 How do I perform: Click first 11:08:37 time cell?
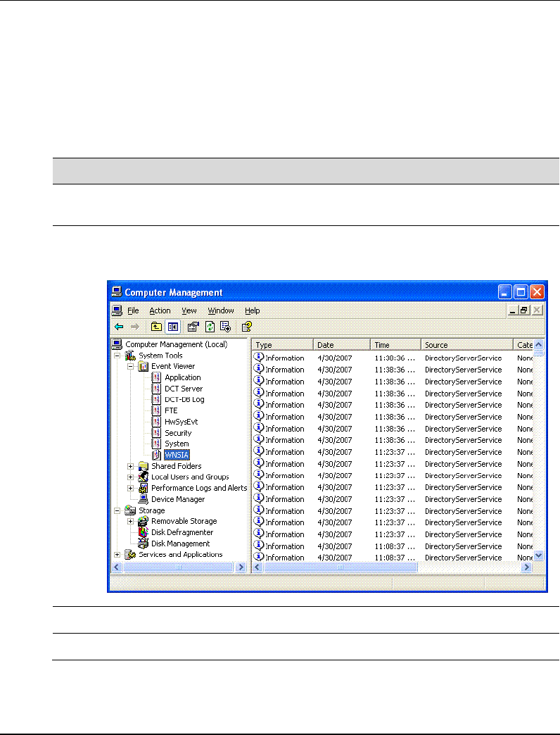[394, 546]
